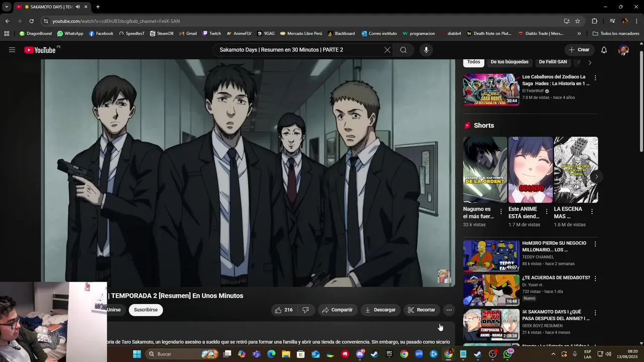Open Chrome apps grid icon
This screenshot has height=362, width=644.
coord(7,34)
